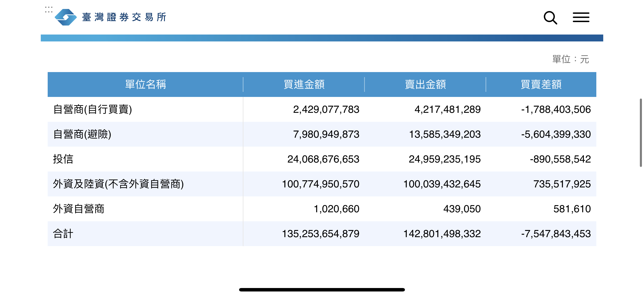Click buy amount 7,980,949,873
Viewport: 644px width, 297px height.
(x=326, y=134)
